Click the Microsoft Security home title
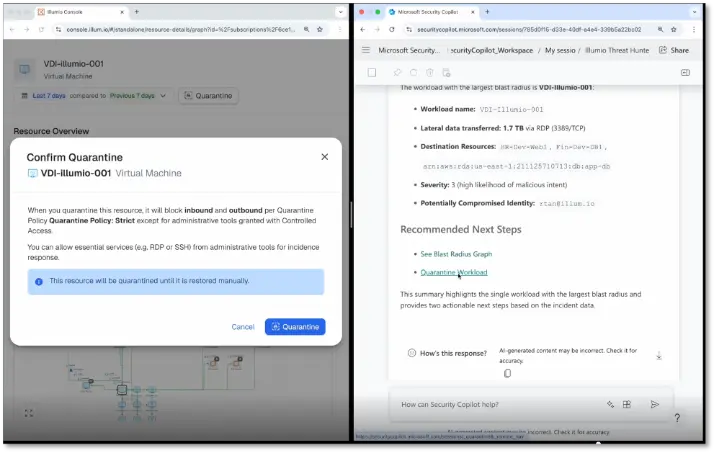This screenshot has width=714, height=454. click(409, 51)
